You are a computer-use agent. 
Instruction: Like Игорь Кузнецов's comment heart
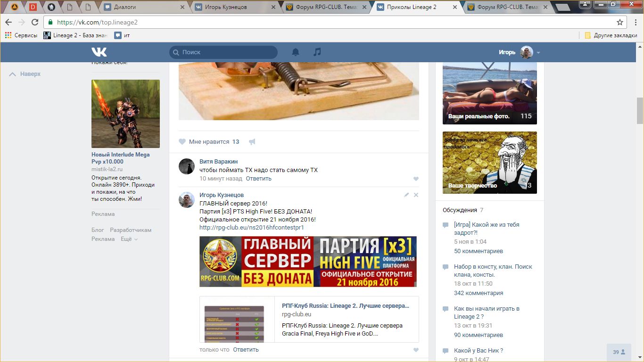[416, 350]
